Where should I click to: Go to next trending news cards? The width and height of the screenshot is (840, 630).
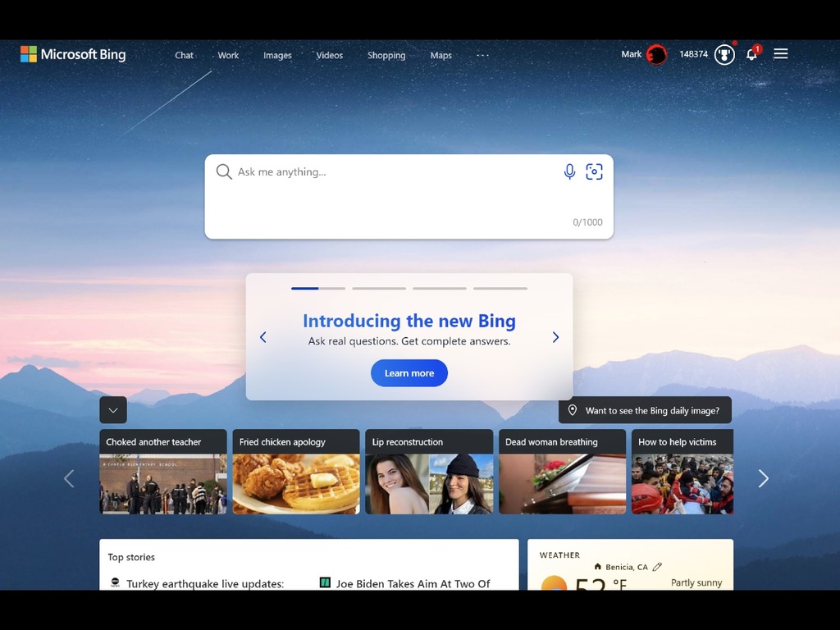(x=764, y=478)
